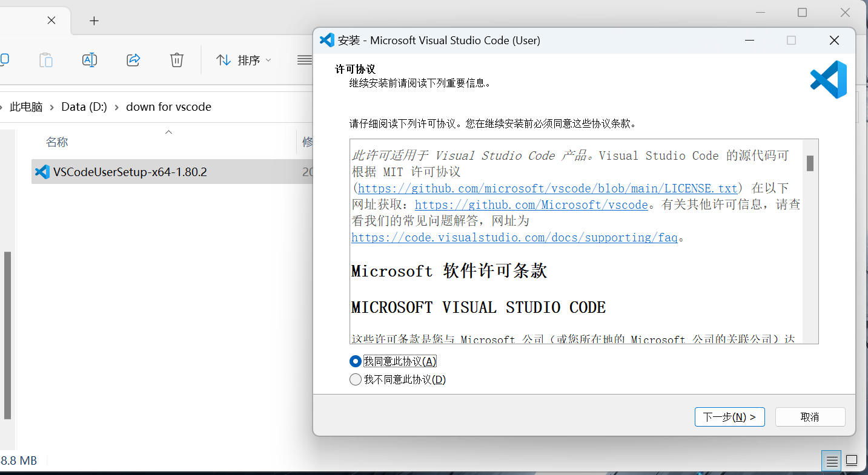Click the delete trash icon in Explorer
This screenshot has height=475, width=868.
coord(176,60)
